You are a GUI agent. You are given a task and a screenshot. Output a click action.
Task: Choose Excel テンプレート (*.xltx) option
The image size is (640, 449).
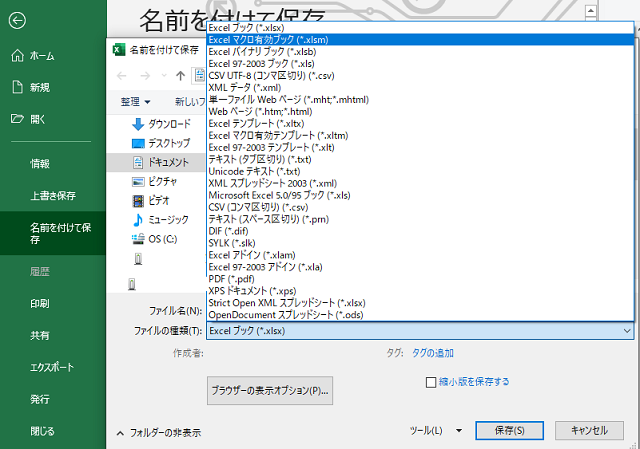click(420, 124)
